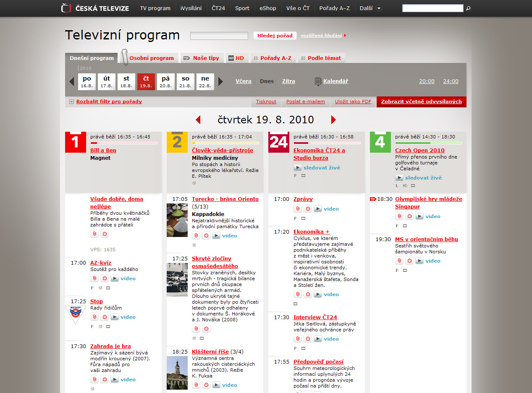Click the Klášterní říše thumbnail image
532x393 pixels.
(177, 373)
